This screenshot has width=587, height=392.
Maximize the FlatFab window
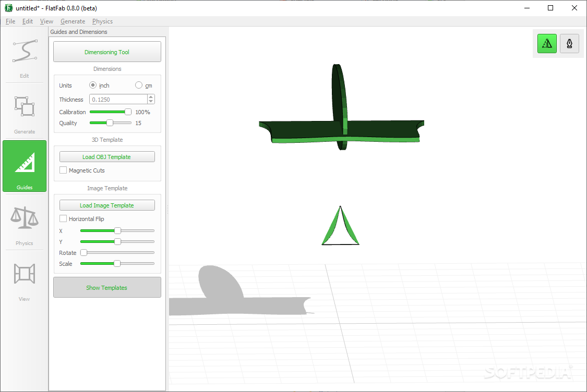coord(550,8)
